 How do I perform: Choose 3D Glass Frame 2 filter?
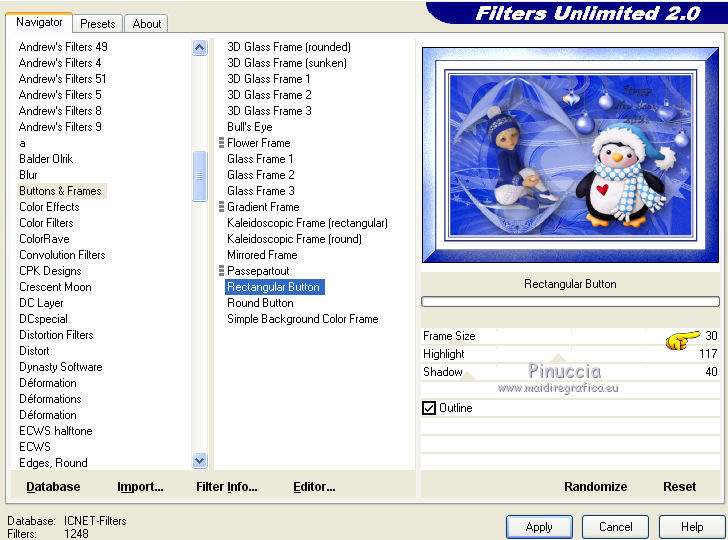click(269, 95)
